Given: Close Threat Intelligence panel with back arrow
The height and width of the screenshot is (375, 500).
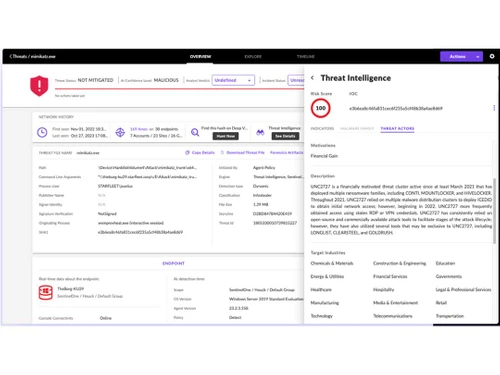Looking at the screenshot, I should [312, 78].
